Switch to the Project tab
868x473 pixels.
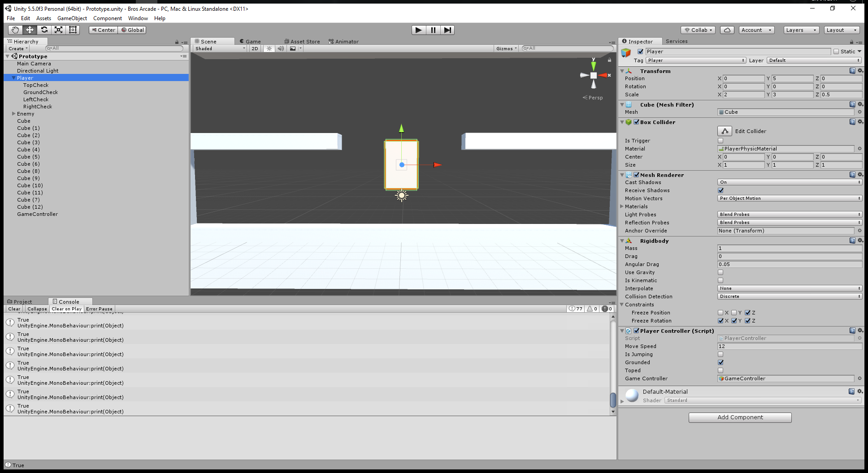[20, 301]
